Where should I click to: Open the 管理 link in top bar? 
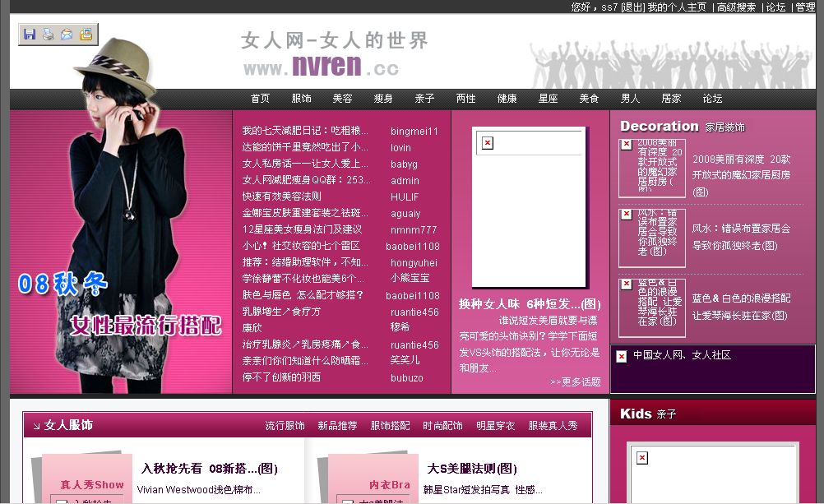coord(805,7)
